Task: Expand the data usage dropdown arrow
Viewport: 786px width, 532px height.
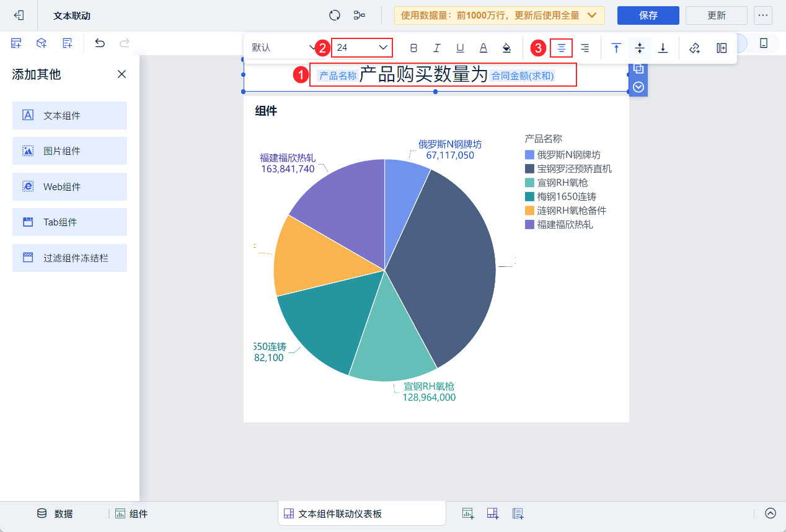Action: coord(592,15)
